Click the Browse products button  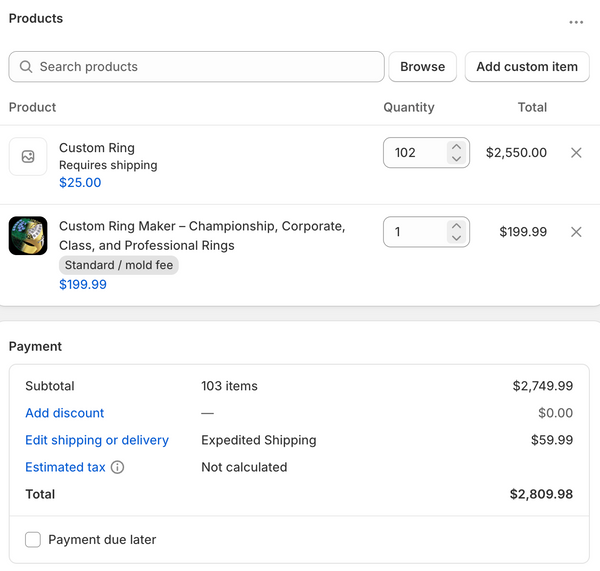pos(422,67)
